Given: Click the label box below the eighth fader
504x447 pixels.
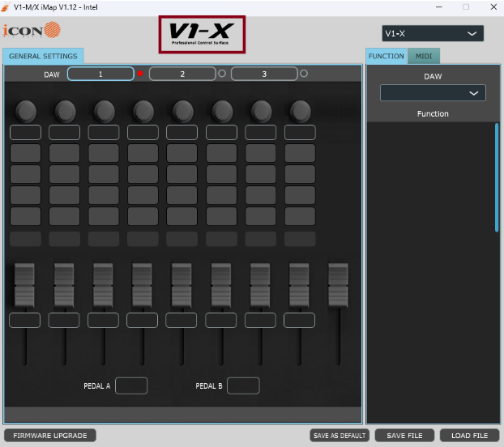Looking at the screenshot, I should (x=299, y=320).
